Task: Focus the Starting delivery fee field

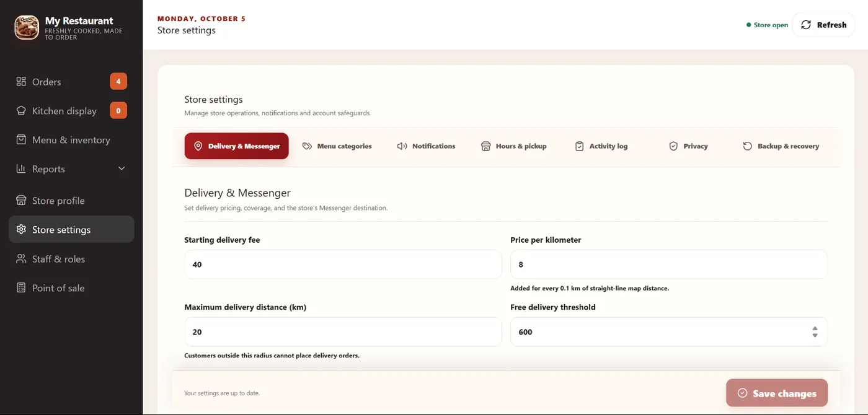Action: point(343,264)
